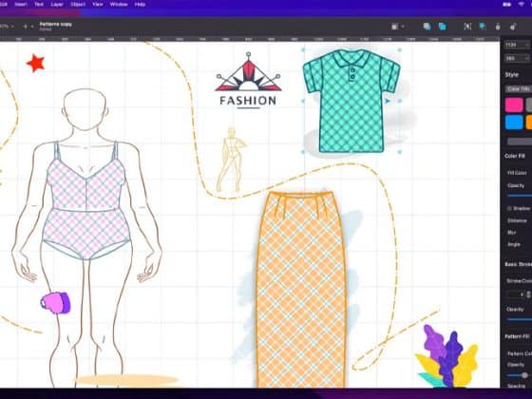Choose the pink style swatch
Screen dimensions: 532x399
[514, 104]
